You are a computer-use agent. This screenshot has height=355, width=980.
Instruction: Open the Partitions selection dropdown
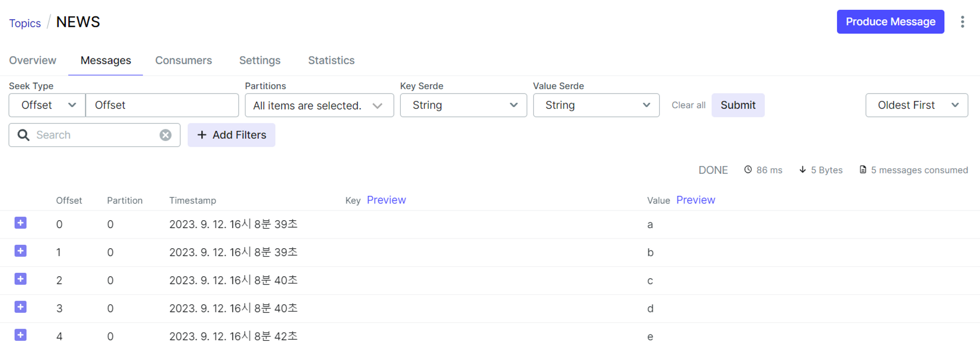pyautogui.click(x=319, y=106)
